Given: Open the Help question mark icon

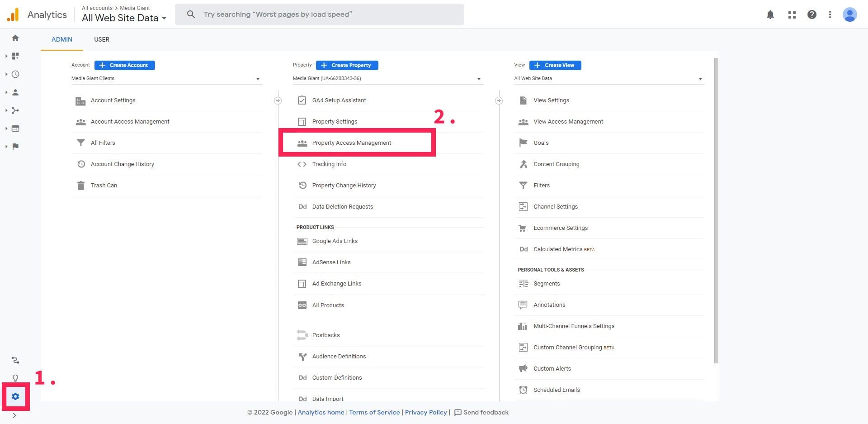Looking at the screenshot, I should tap(812, 14).
